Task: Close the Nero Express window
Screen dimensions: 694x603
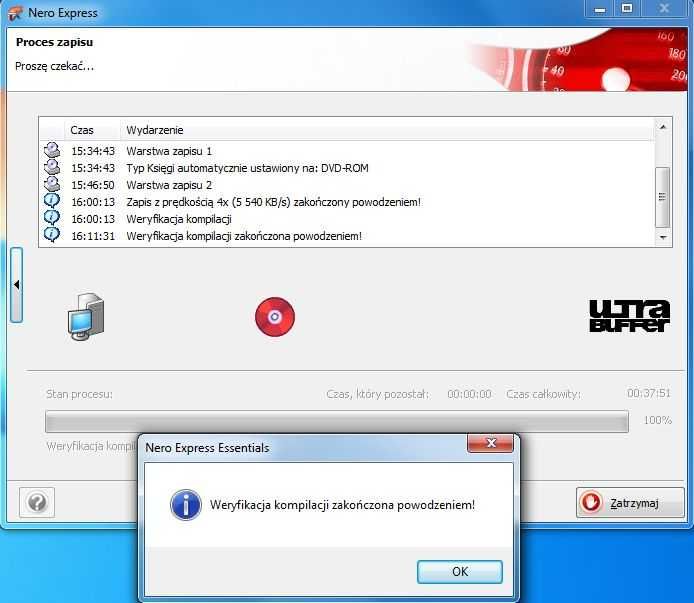Action: point(664,8)
